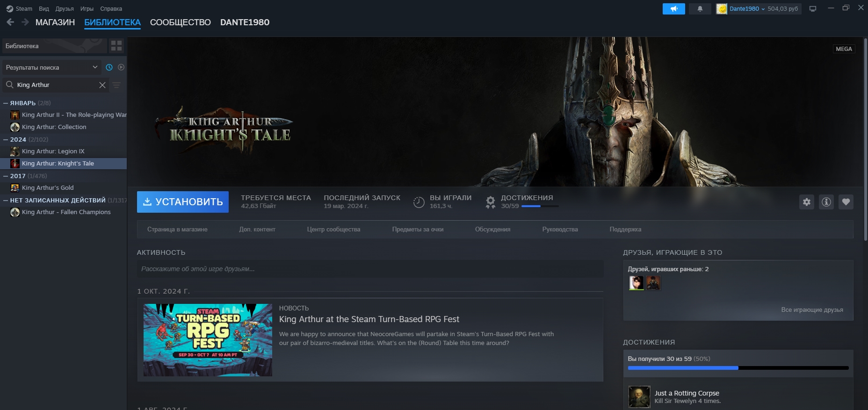Viewport: 868px width, 410px height.
Task: Switch to Big Picture mode icon
Action: tap(813, 9)
